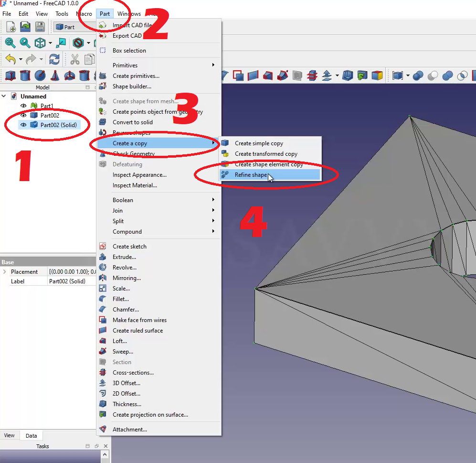Expand the Placement property row

(x=5, y=272)
